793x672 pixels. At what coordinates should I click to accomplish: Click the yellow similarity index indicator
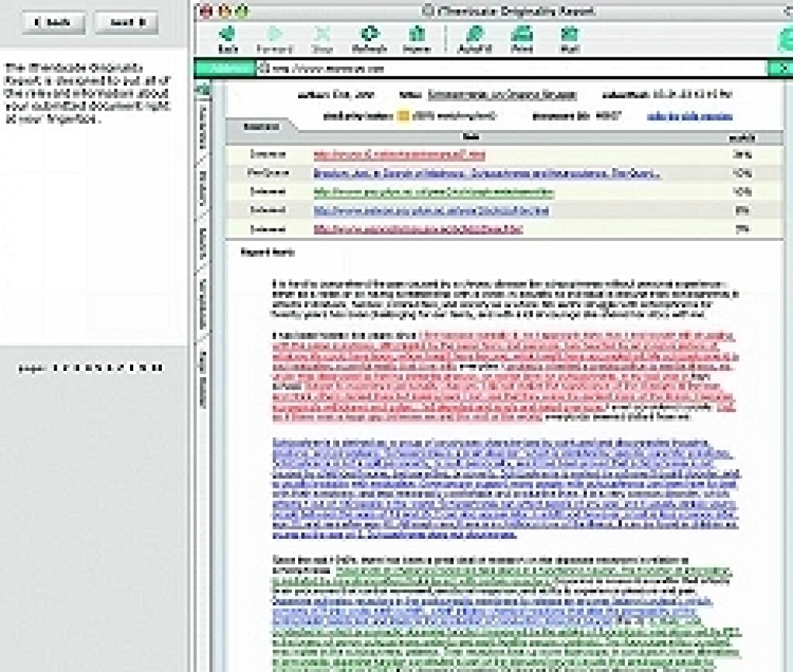(x=403, y=116)
